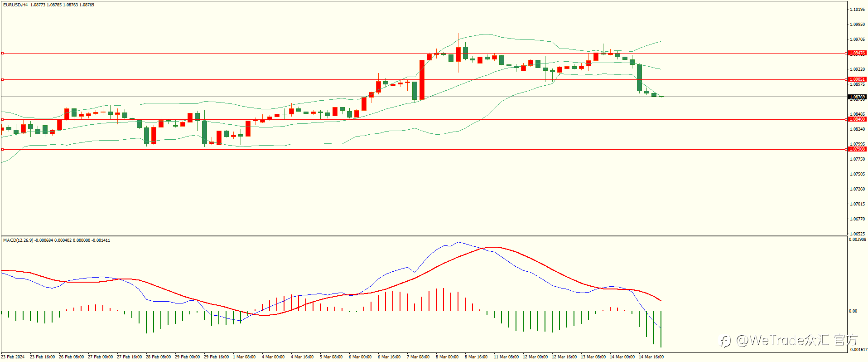Click the 5 Mar 08:00 time label

click(331, 357)
